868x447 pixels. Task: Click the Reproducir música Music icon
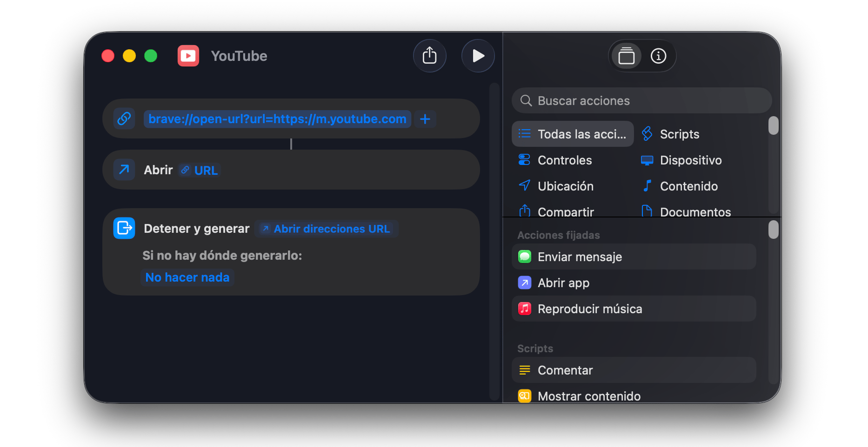pyautogui.click(x=525, y=309)
